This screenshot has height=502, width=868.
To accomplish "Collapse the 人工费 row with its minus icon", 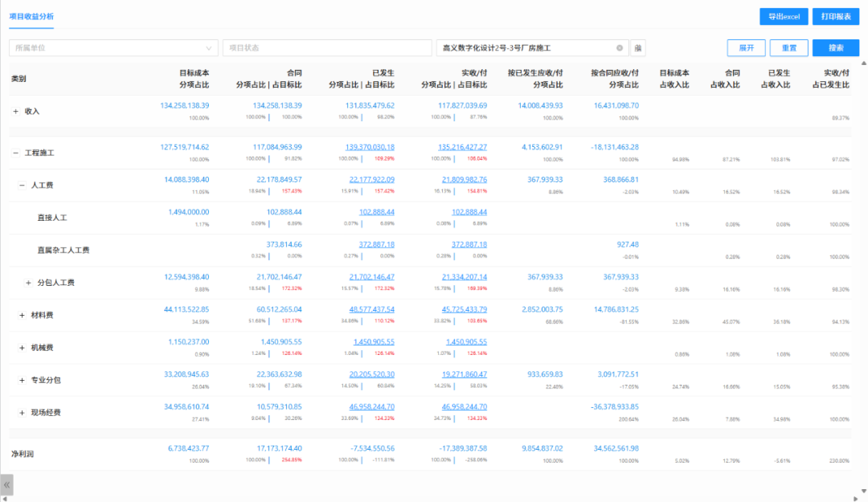I will pyautogui.click(x=22, y=186).
